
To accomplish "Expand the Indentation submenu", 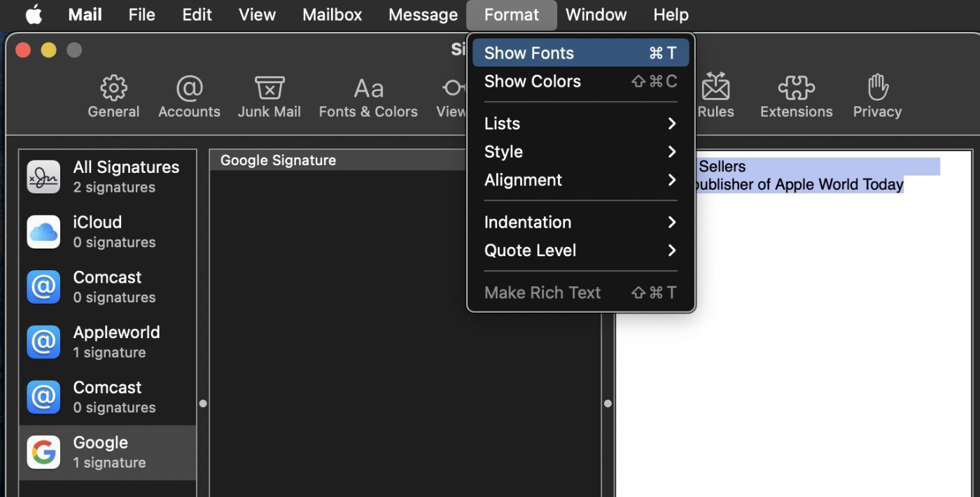I will click(x=580, y=222).
